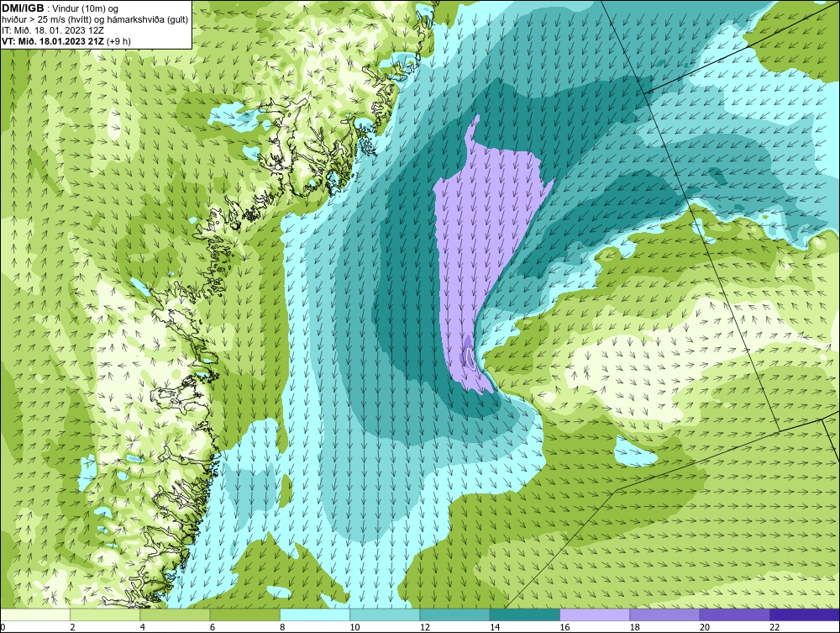Click the 4–6 m/s green legend swatch
Image resolution: width=840 pixels, height=633 pixels.
point(176,615)
